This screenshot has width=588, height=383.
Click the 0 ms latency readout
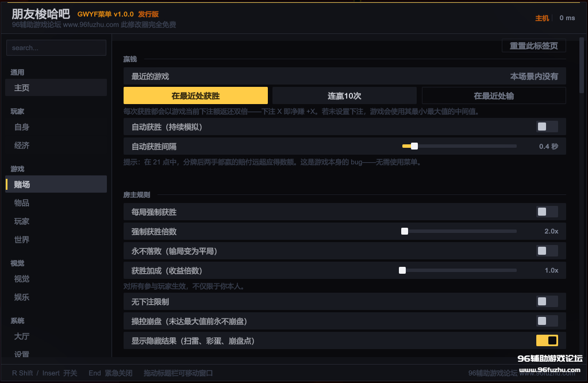click(x=567, y=18)
